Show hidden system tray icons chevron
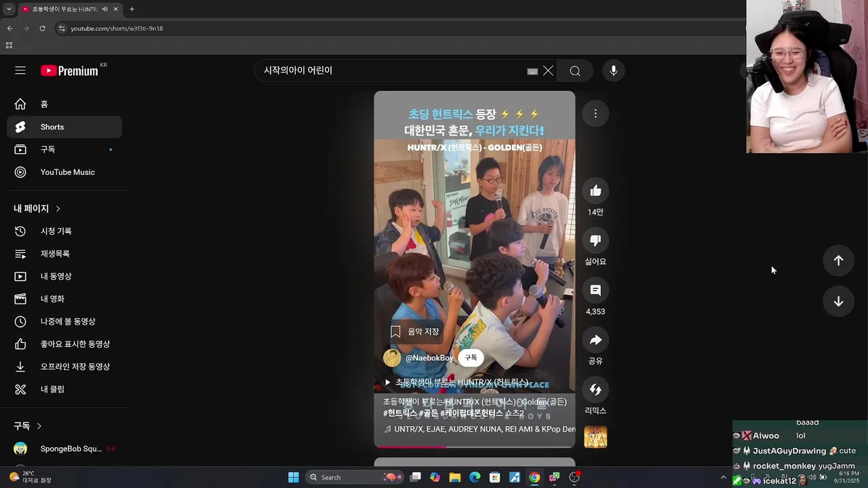This screenshot has height=488, width=868. click(x=723, y=477)
